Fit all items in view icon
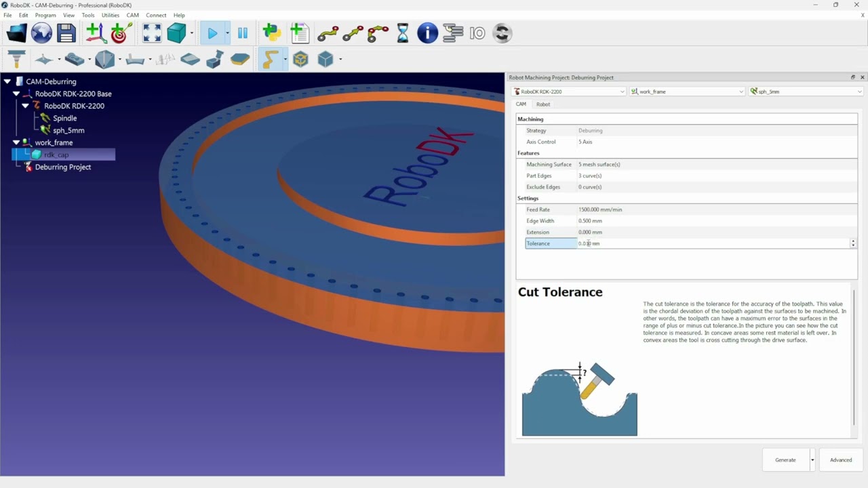Viewport: 868px width, 488px height. (152, 33)
